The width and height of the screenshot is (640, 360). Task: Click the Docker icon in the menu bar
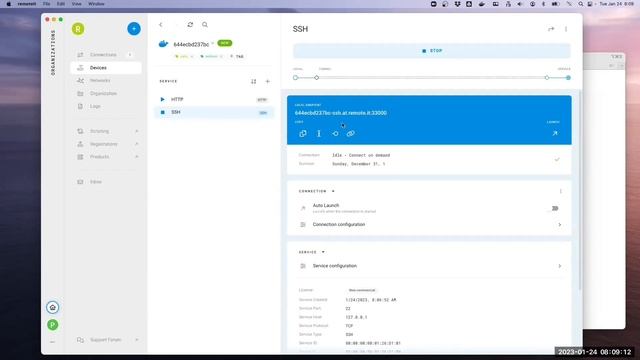[x=482, y=4]
